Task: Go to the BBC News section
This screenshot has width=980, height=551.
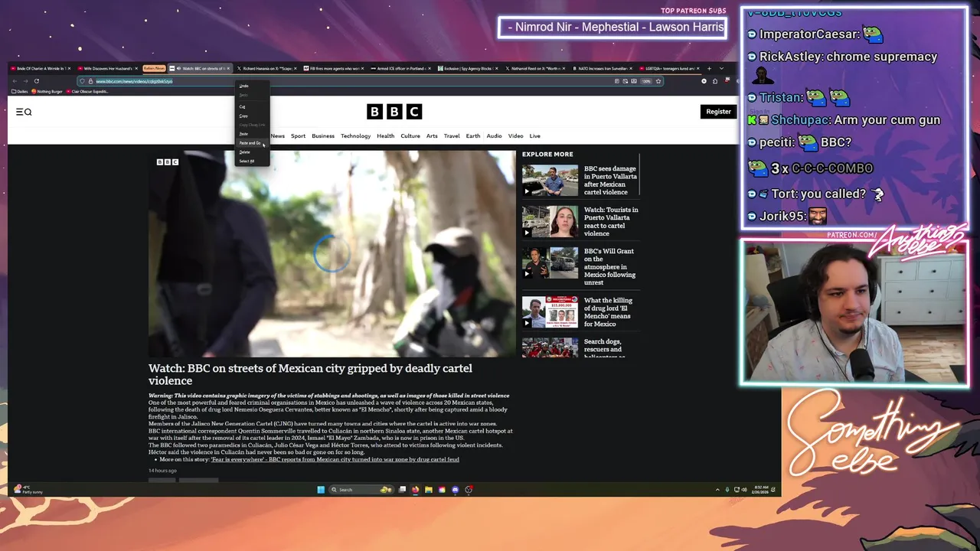Action: (277, 136)
